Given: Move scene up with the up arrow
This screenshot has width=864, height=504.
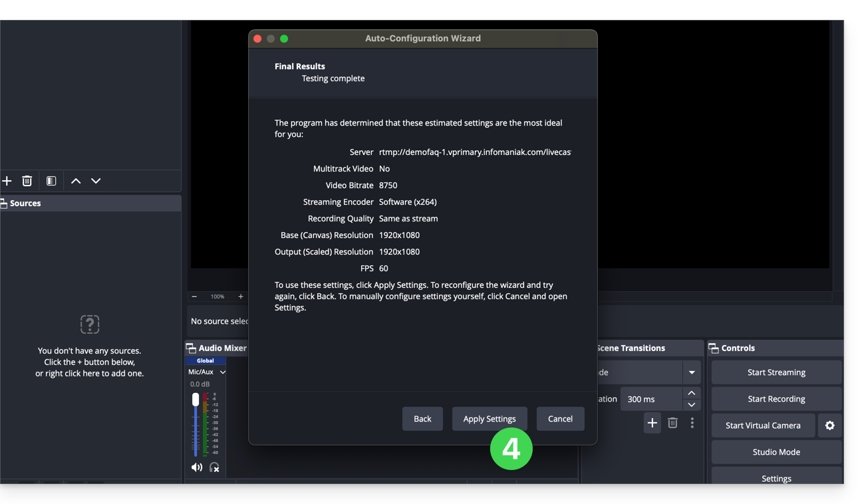Looking at the screenshot, I should pyautogui.click(x=76, y=181).
